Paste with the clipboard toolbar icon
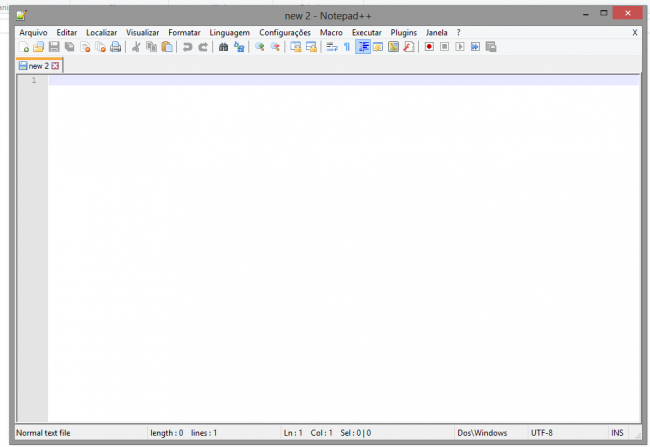Viewport: 650px width, 447px height. (x=167, y=47)
